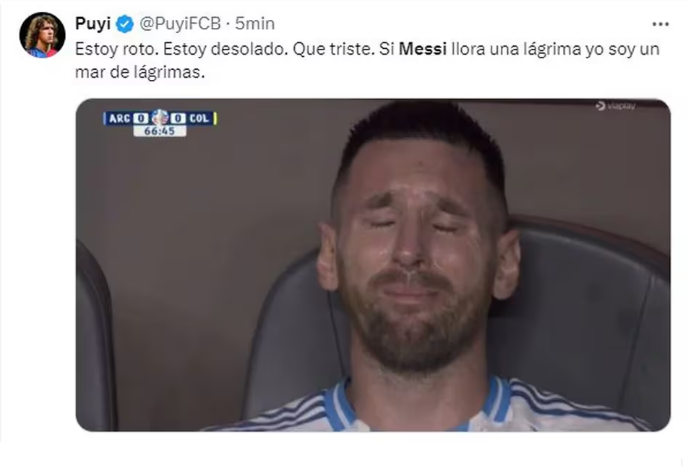Click the phrase "Que triste"
The height and width of the screenshot is (466, 687).
pyautogui.click(x=331, y=49)
